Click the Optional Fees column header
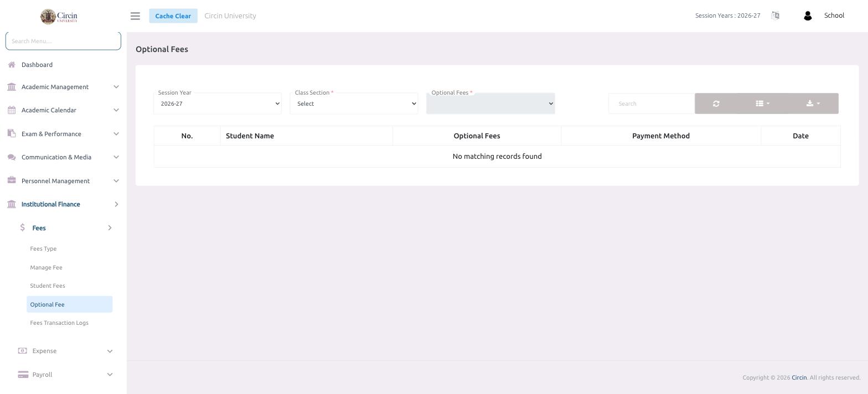868x394 pixels. 477,136
